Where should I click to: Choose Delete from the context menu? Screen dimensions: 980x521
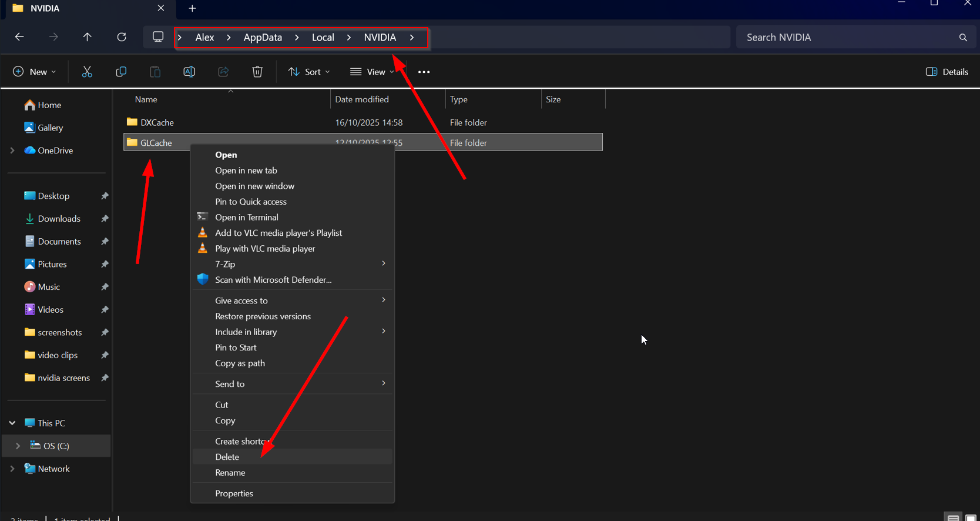227,457
